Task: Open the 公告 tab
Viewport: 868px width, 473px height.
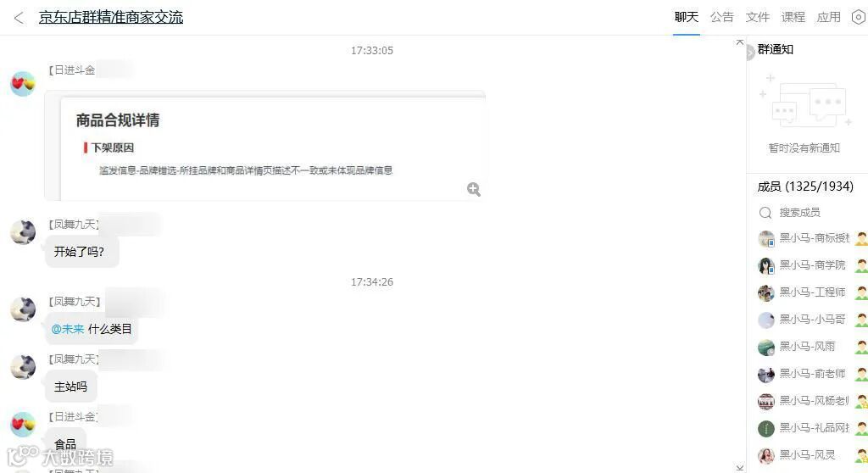Action: (x=722, y=17)
